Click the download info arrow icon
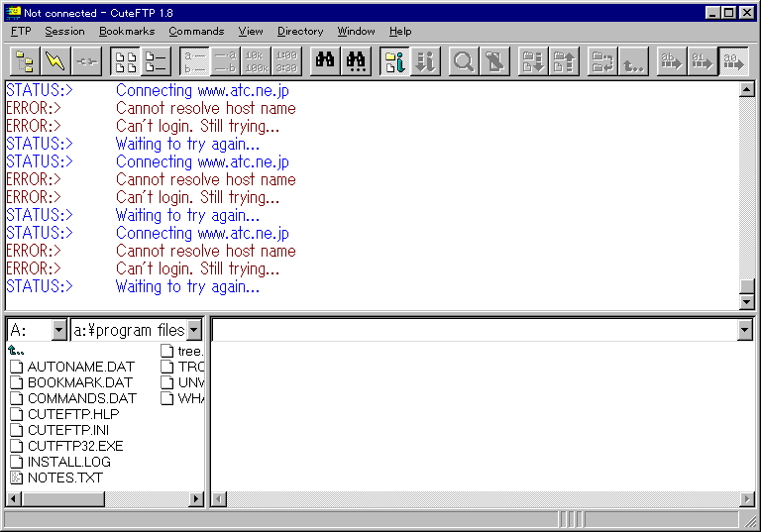 425,61
